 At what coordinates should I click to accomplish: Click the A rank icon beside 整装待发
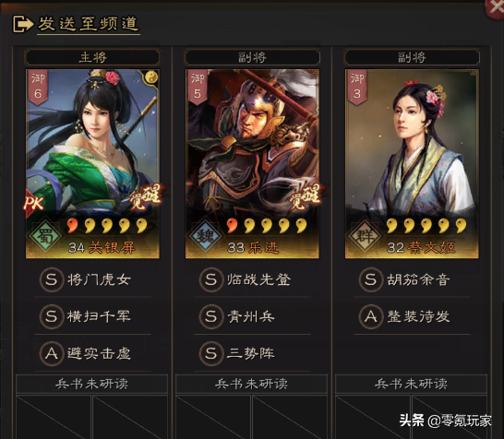[x=370, y=316]
